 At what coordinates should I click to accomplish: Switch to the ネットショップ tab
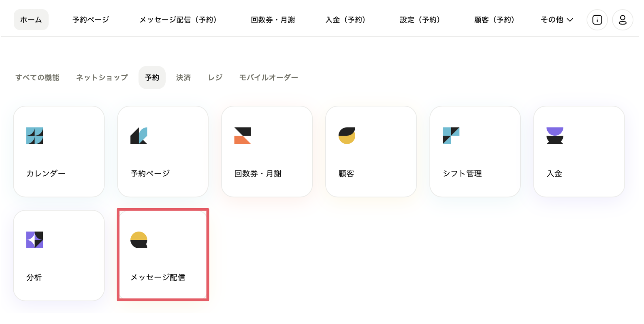point(102,77)
